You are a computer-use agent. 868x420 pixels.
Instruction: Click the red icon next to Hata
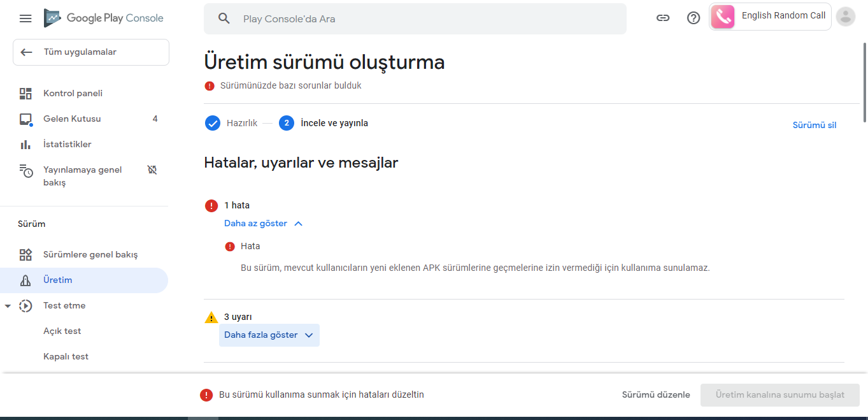[230, 247]
